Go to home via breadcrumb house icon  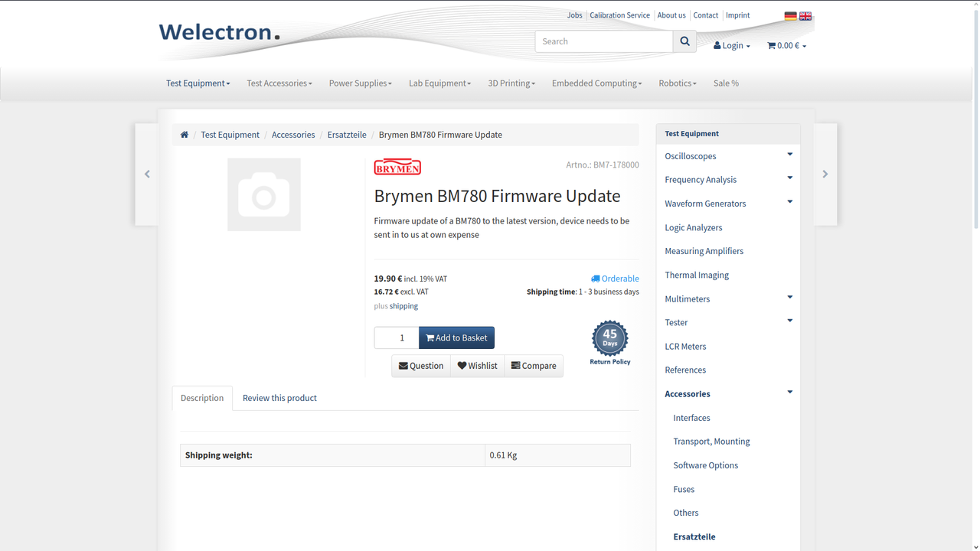[185, 135]
